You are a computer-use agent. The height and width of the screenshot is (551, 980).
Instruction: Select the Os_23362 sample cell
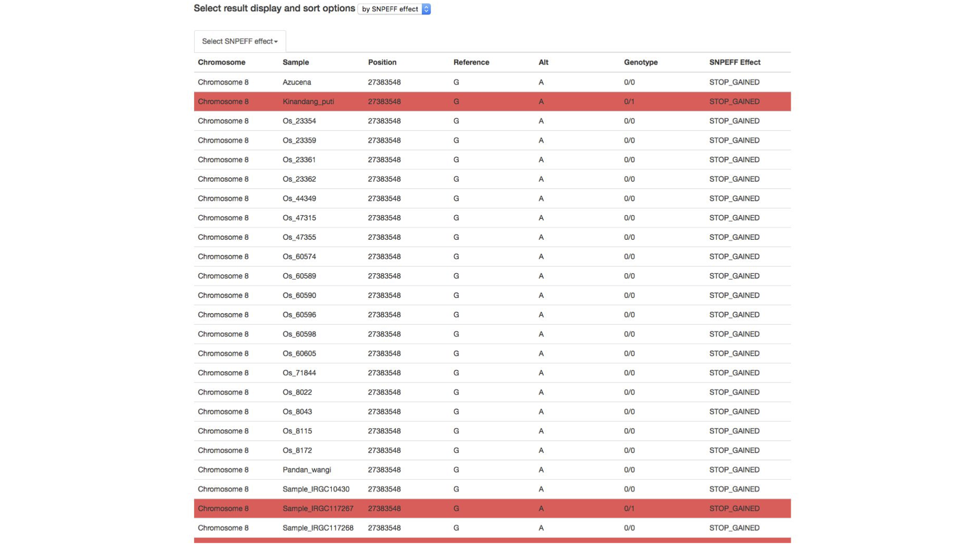pos(299,179)
